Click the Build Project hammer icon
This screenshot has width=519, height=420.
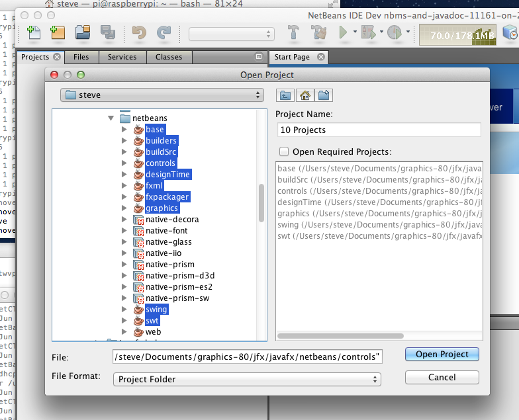[x=294, y=32]
